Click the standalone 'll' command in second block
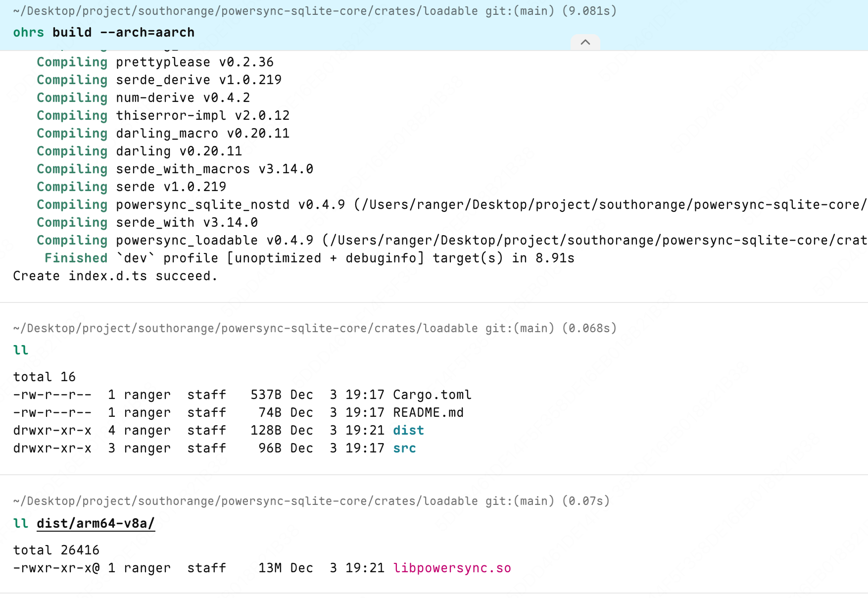The height and width of the screenshot is (598, 868). point(21,350)
